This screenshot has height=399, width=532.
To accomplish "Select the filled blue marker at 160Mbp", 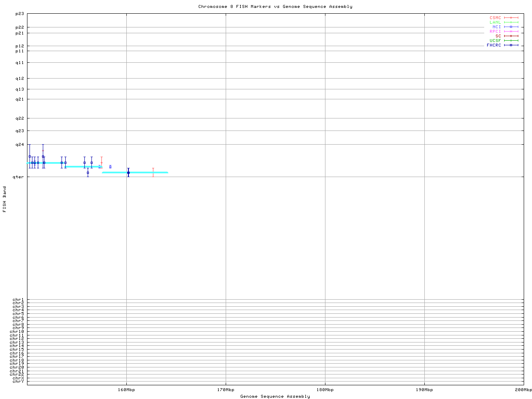I will (128, 172).
